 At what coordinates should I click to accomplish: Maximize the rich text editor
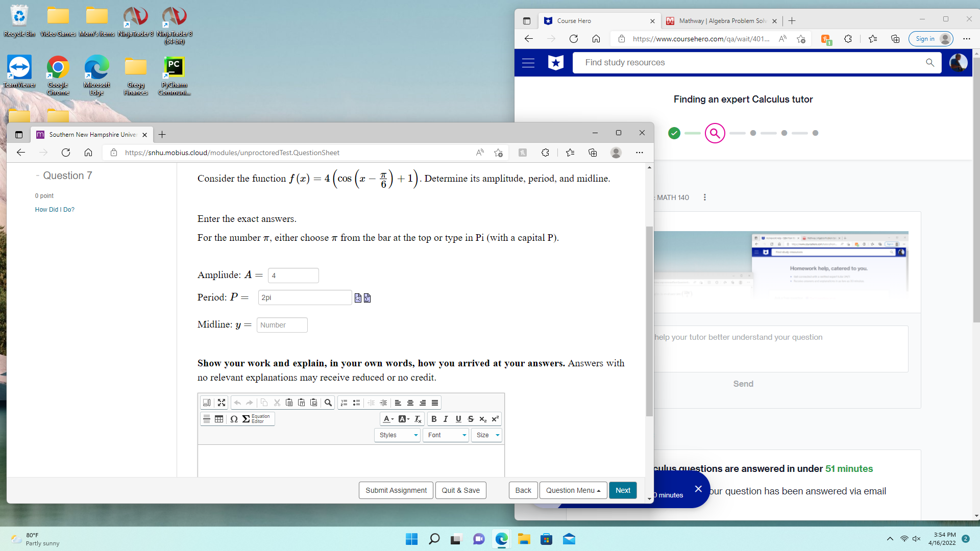(221, 403)
